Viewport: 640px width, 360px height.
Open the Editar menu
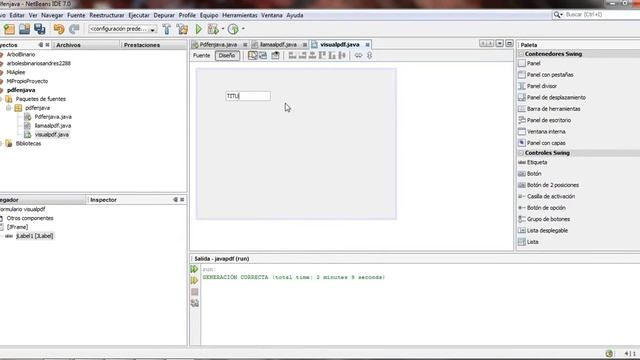coord(17,15)
